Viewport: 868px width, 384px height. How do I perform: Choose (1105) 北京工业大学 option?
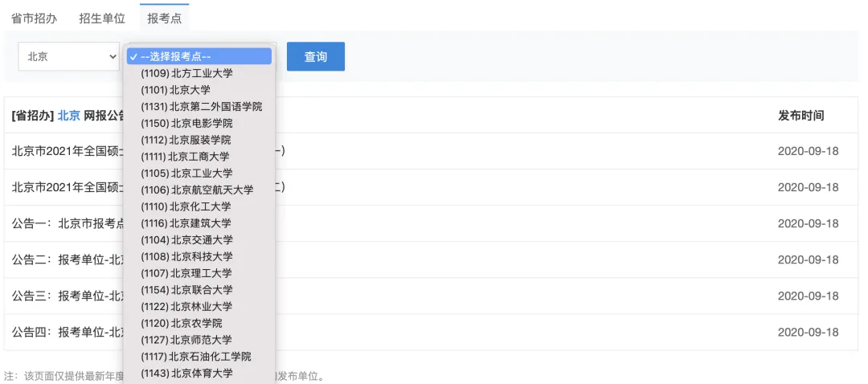click(199, 174)
